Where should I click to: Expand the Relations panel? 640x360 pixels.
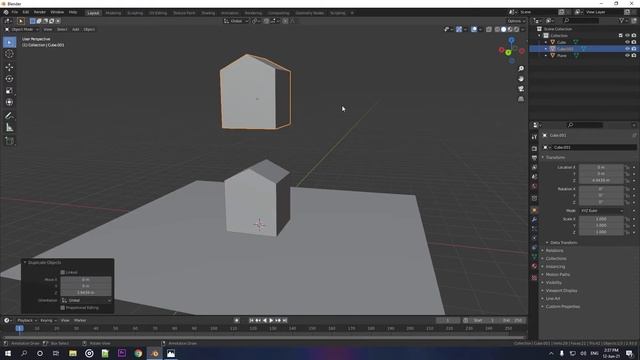pyautogui.click(x=554, y=251)
